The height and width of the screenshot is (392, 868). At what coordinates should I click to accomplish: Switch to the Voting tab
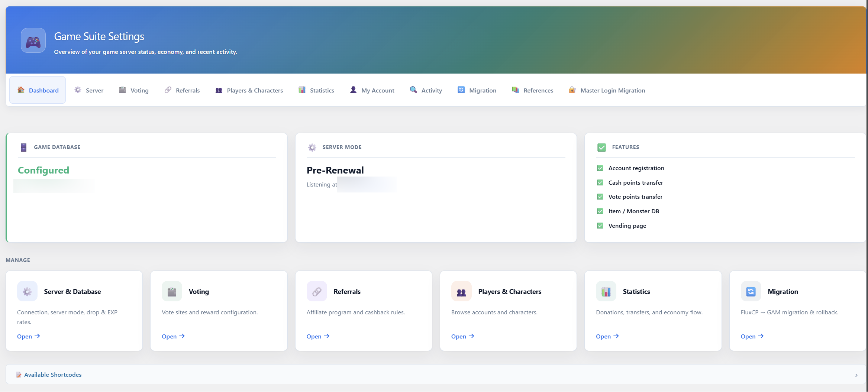click(x=133, y=90)
